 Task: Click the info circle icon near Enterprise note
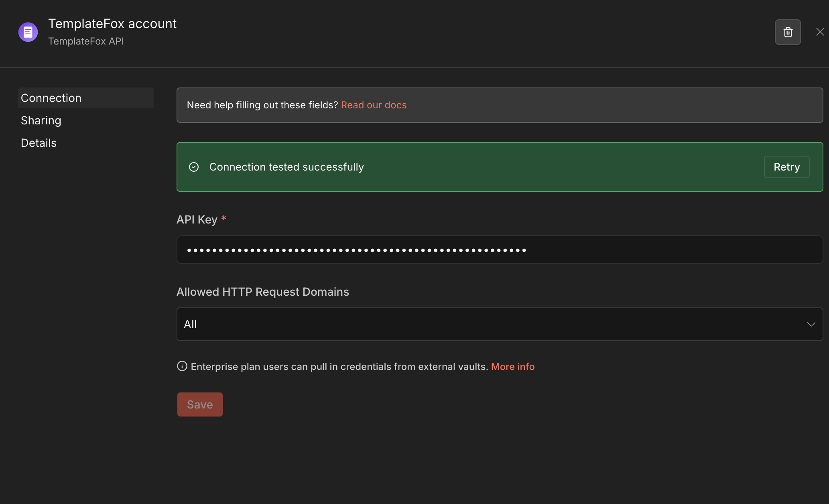[x=182, y=366]
